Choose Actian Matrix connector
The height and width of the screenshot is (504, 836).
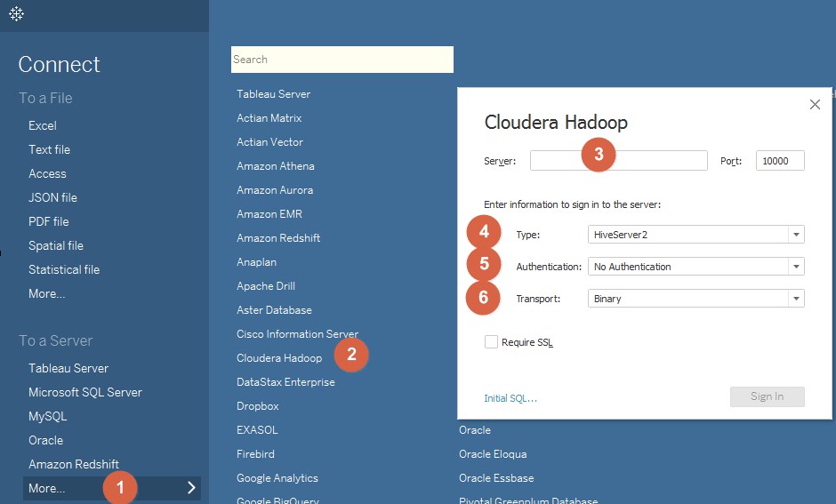[269, 117]
